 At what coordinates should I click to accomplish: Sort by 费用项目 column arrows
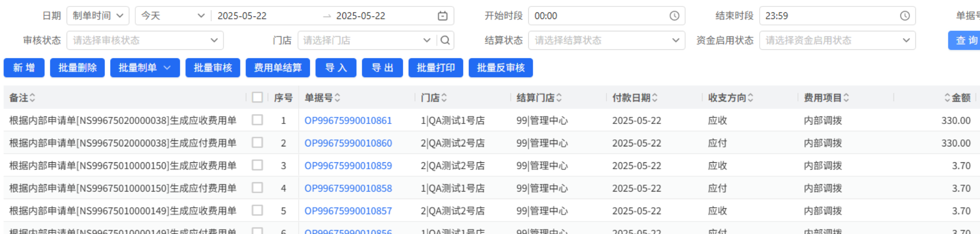coord(846,98)
